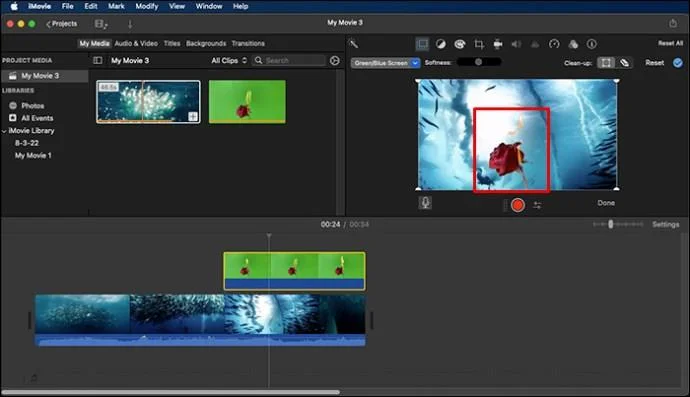The width and height of the screenshot is (690, 397).
Task: Click the magic wand enhance icon
Action: pyautogui.click(x=353, y=43)
